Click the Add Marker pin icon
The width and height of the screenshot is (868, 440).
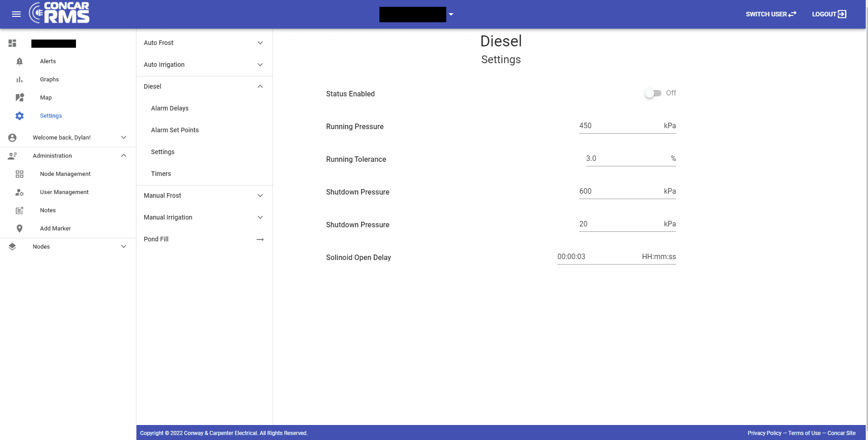click(x=20, y=229)
